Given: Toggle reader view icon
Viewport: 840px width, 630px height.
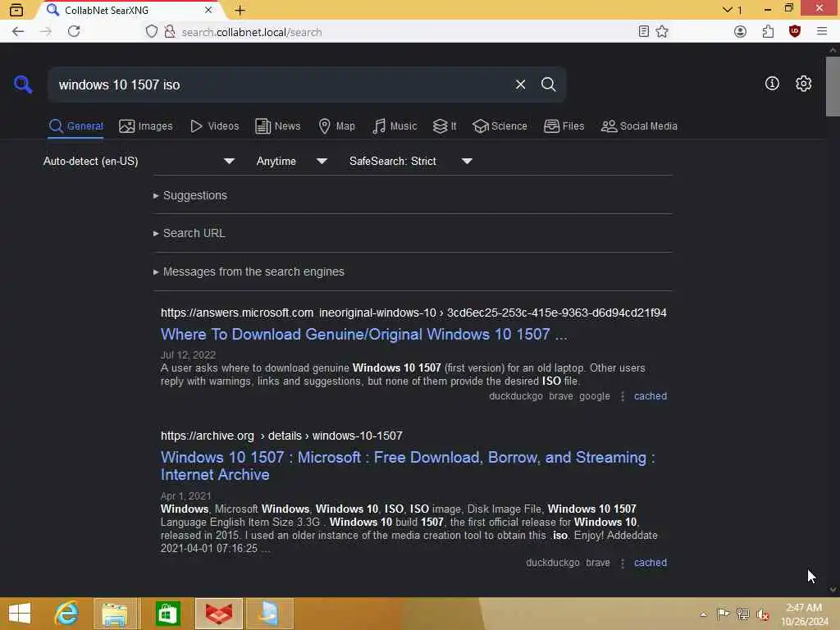Looking at the screenshot, I should tap(644, 32).
